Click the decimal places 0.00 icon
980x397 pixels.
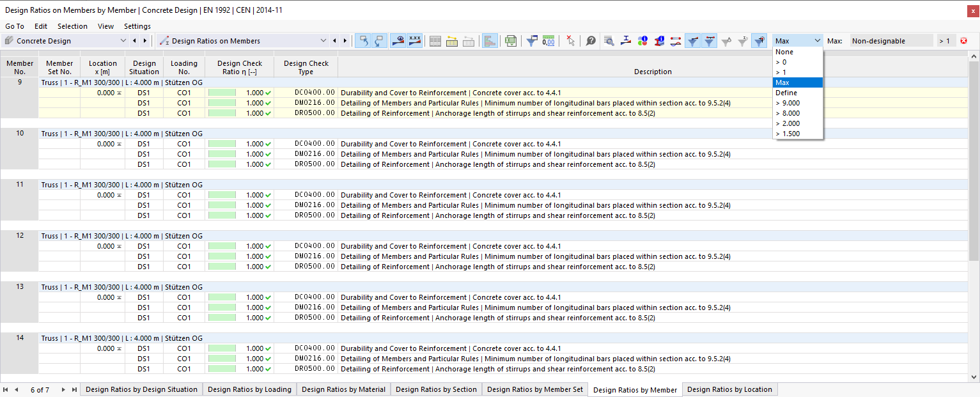tap(548, 41)
